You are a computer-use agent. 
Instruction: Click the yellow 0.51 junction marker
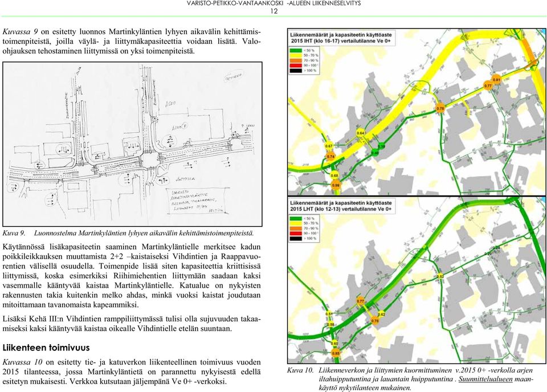(329, 315)
